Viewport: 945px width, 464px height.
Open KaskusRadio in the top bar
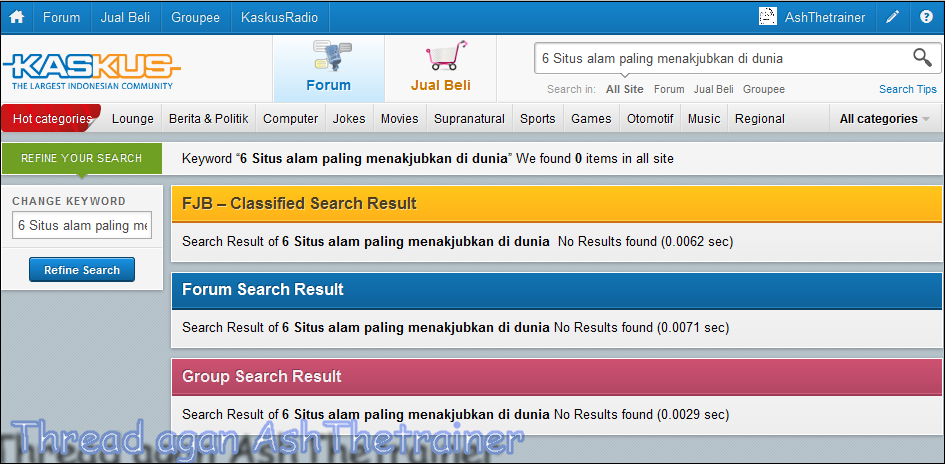tap(279, 17)
